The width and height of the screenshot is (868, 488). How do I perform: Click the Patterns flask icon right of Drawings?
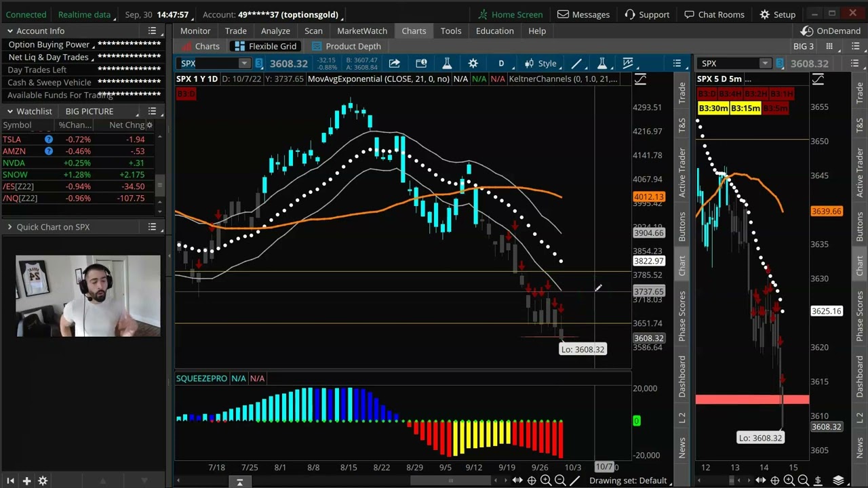click(601, 63)
